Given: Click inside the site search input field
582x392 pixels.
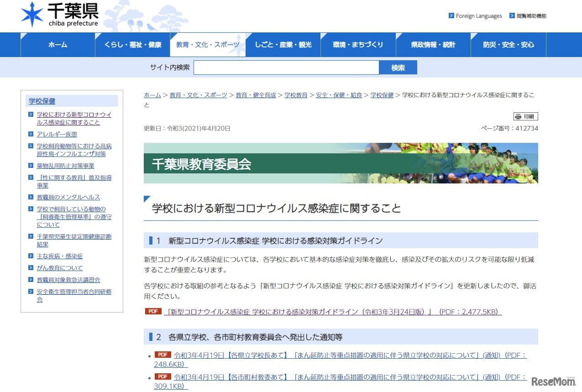Looking at the screenshot, I should (x=286, y=67).
